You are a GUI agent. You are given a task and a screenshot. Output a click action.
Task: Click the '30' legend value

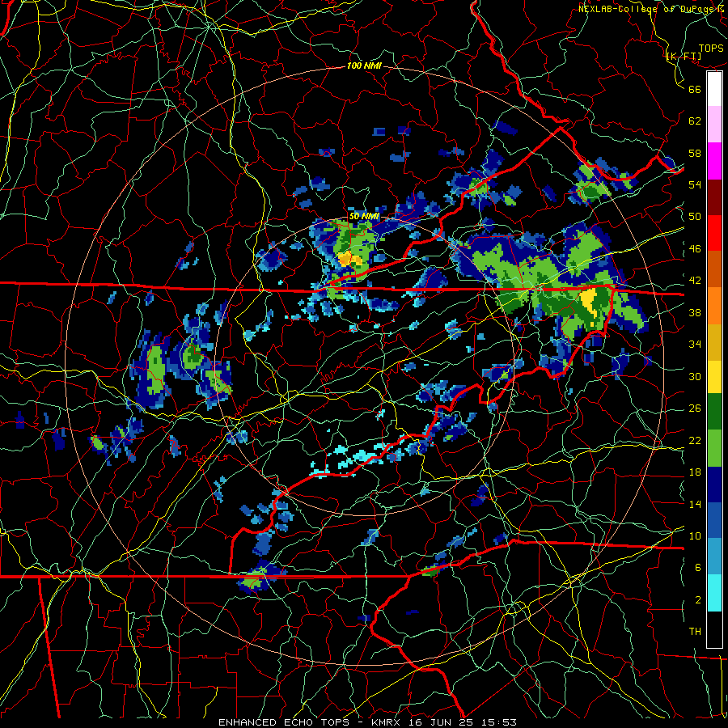pos(695,376)
